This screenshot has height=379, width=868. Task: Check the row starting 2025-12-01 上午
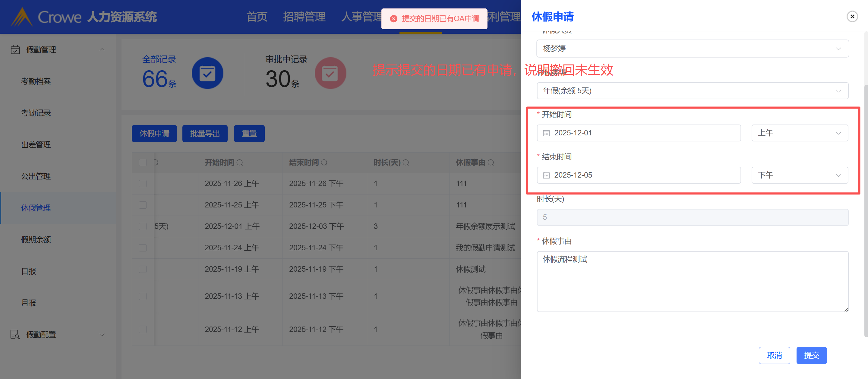click(143, 226)
